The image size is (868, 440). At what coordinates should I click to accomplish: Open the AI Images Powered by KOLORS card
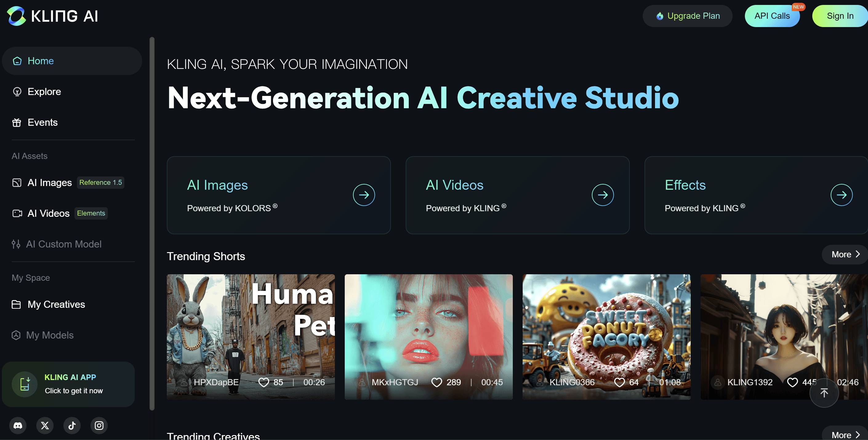[279, 195]
